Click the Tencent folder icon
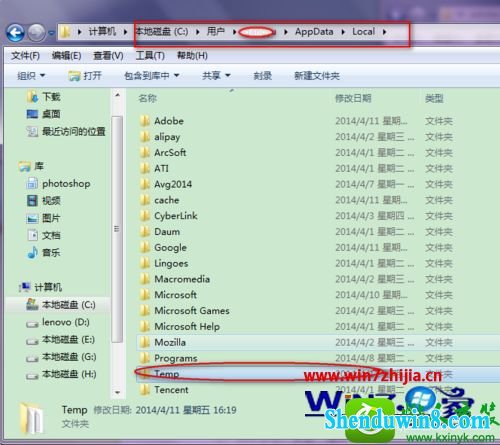The height and width of the screenshot is (445, 500). [x=145, y=390]
